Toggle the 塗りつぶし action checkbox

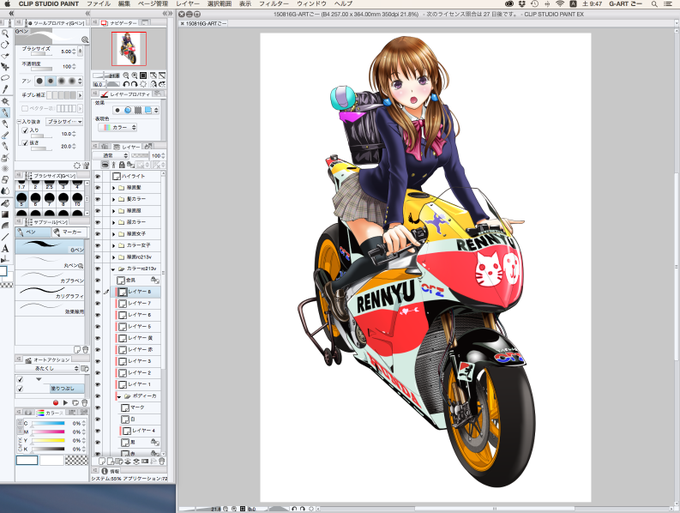20,389
